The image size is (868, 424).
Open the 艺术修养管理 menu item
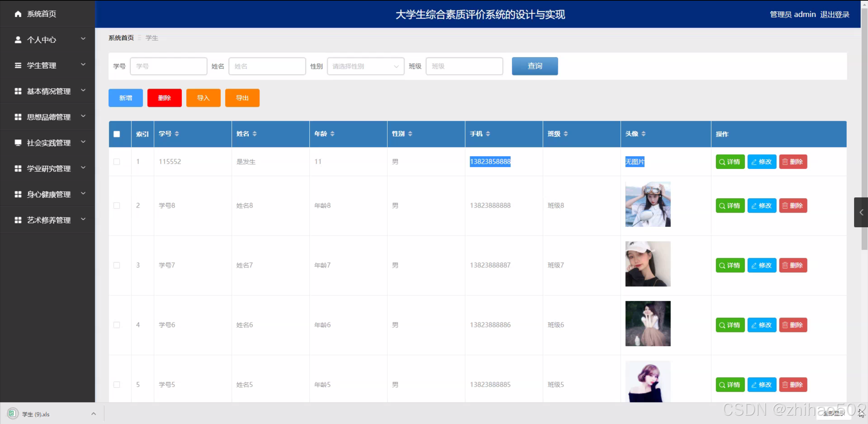(49, 220)
